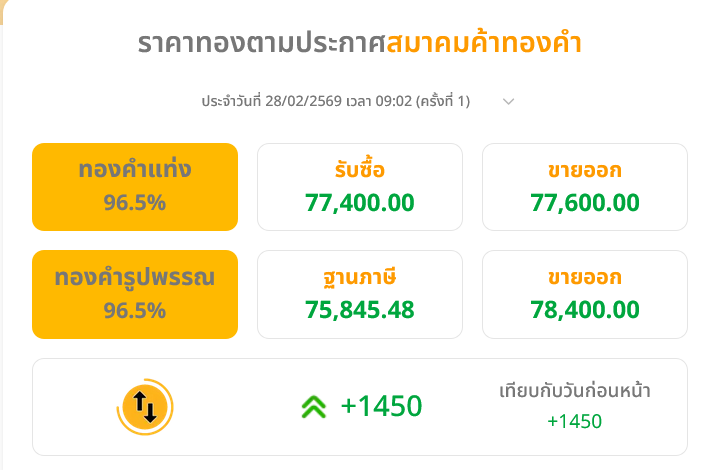Click the large +1450 change figure
703x470 pixels.
pyautogui.click(x=381, y=406)
